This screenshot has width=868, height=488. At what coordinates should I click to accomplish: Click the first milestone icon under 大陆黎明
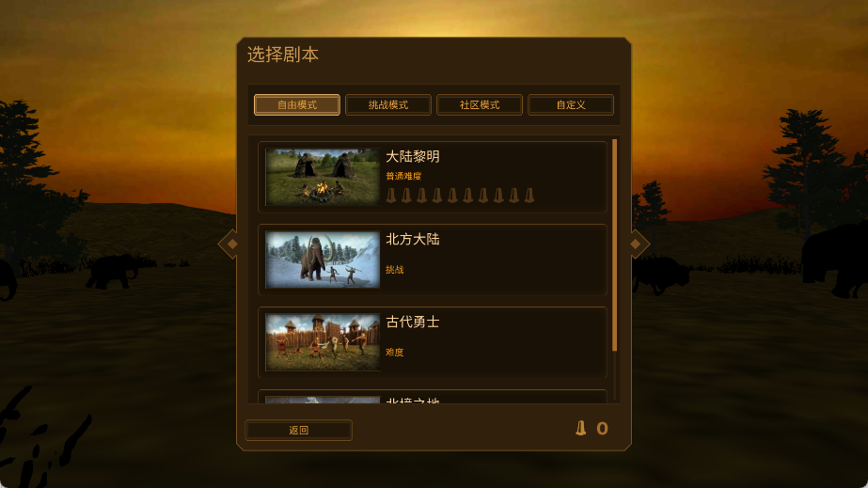click(391, 196)
